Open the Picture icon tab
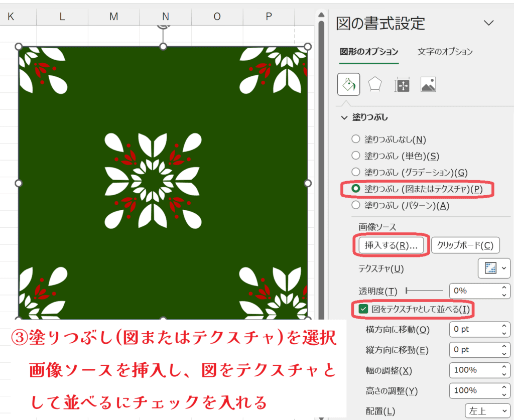514x420 pixels. [x=428, y=85]
